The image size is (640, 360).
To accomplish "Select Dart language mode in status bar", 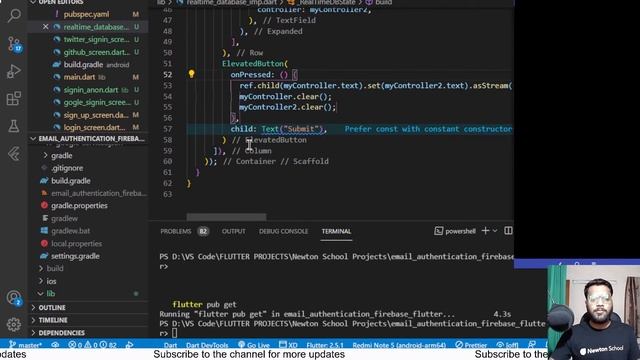I will (x=171, y=345).
